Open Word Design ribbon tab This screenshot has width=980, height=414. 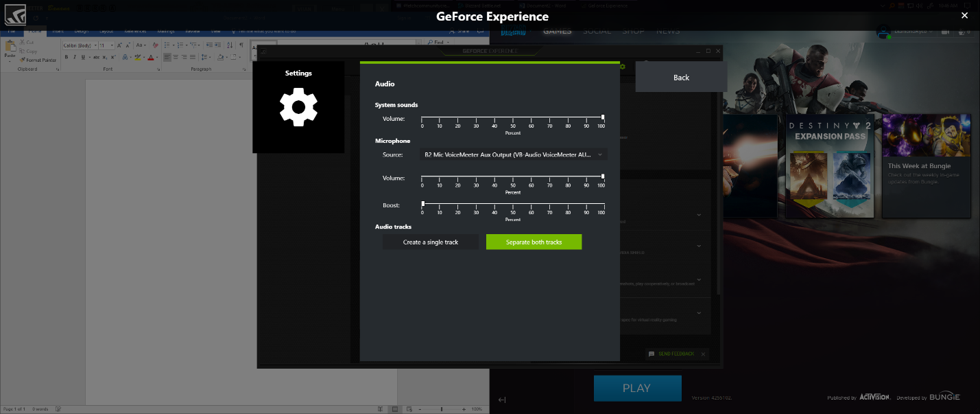[x=82, y=31]
